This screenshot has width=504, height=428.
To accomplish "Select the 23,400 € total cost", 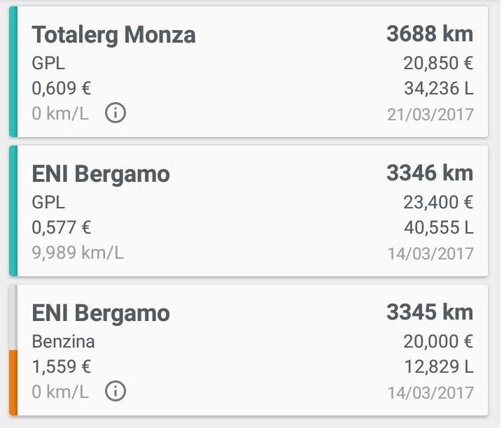I will pos(438,202).
